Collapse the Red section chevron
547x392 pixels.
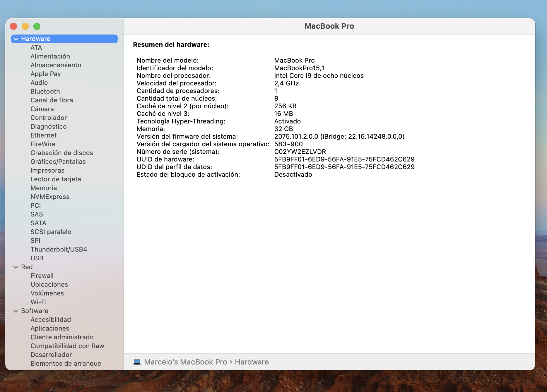pos(16,267)
